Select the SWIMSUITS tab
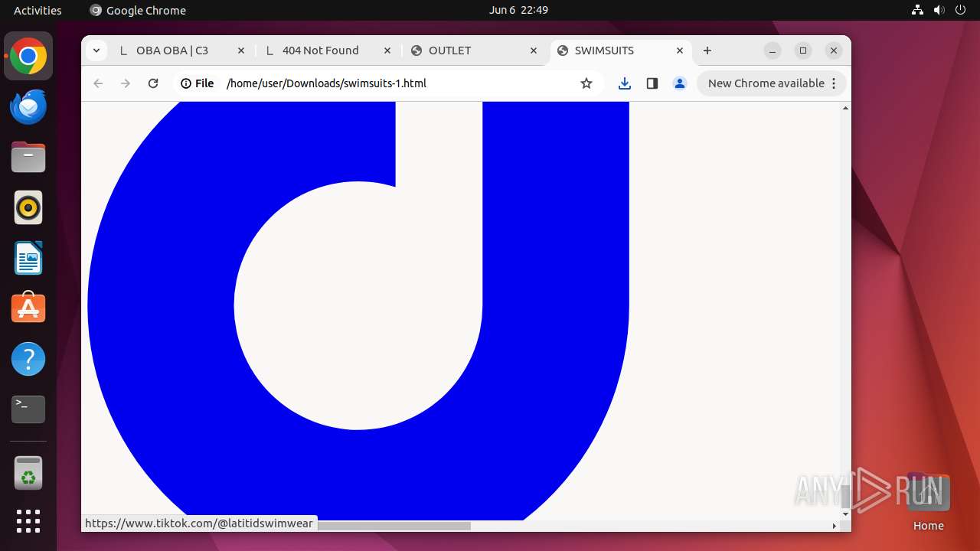 tap(620, 51)
